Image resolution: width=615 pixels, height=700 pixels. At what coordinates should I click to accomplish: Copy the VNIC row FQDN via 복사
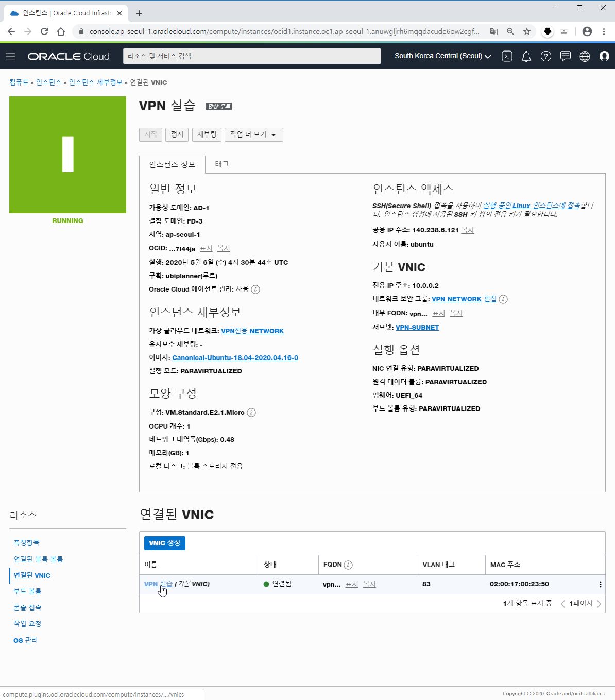(x=369, y=584)
